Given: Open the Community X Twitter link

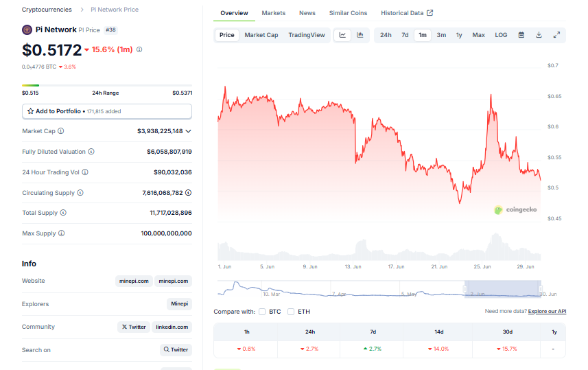Looking at the screenshot, I should 134,327.
